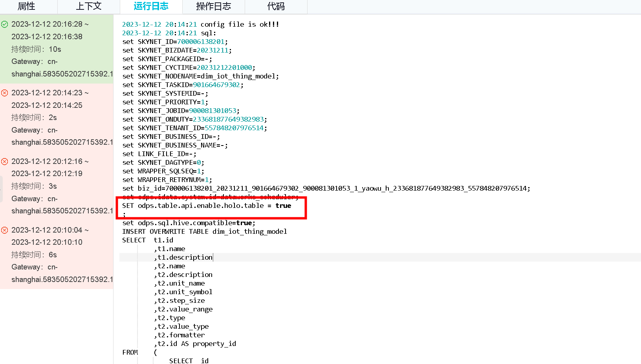The image size is (641, 364).
Task: Click the ,t1.name line
Action: (169, 249)
